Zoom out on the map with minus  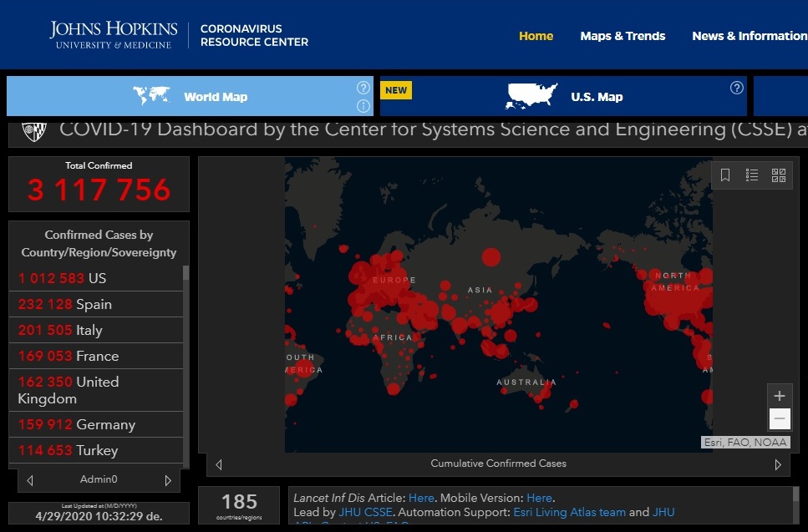[x=779, y=418]
